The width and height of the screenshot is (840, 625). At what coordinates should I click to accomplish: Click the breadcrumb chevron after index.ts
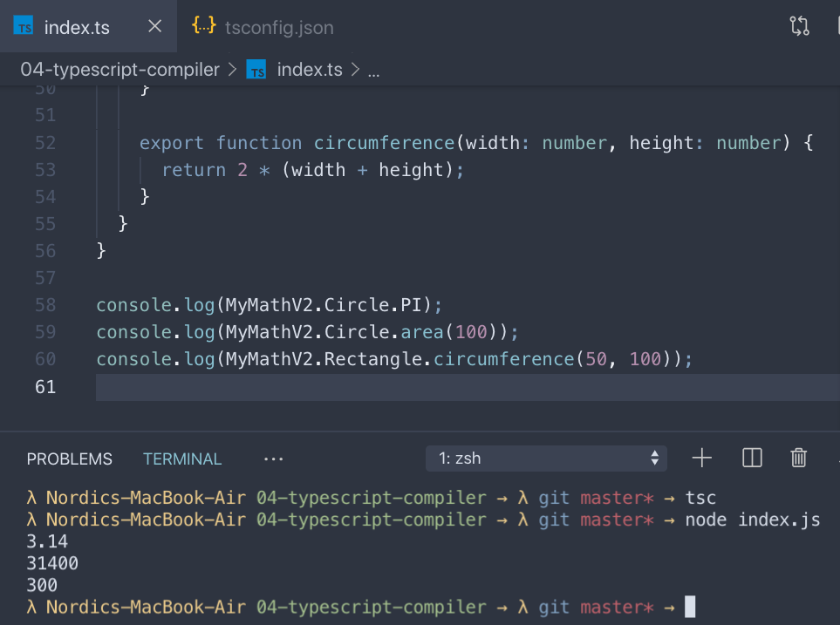(355, 70)
